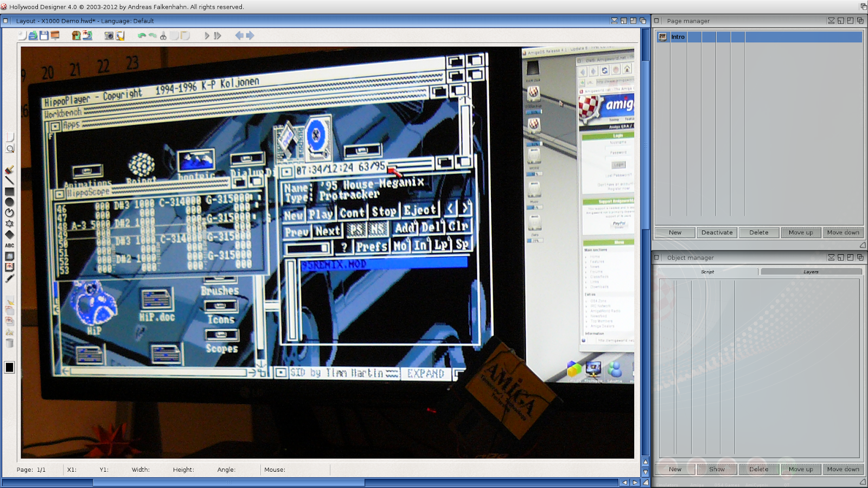Screen dimensions: 868x488
Task: Click the monitor photo on the layout canvas
Action: pos(328,253)
